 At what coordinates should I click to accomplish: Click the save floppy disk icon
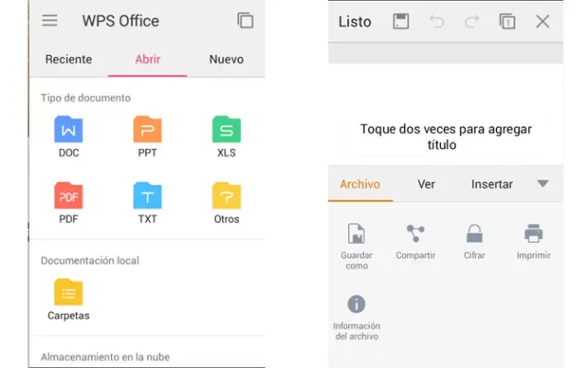click(x=401, y=21)
